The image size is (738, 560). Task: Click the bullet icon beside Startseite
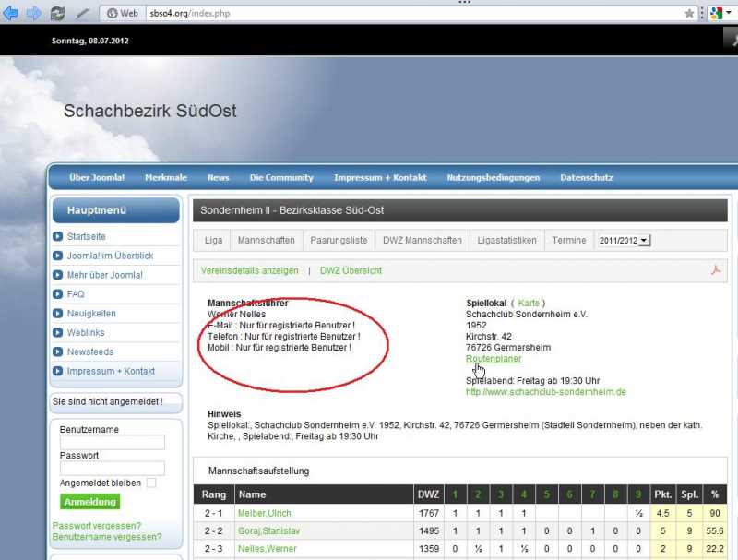point(59,237)
